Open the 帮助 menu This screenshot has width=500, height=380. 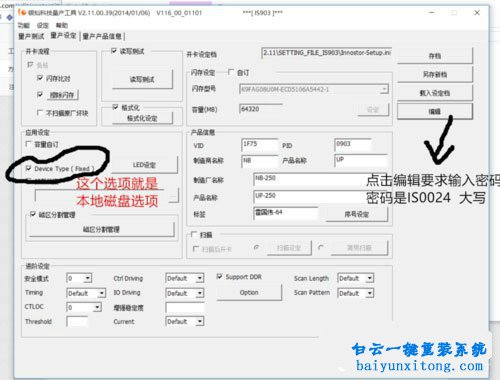[62, 25]
